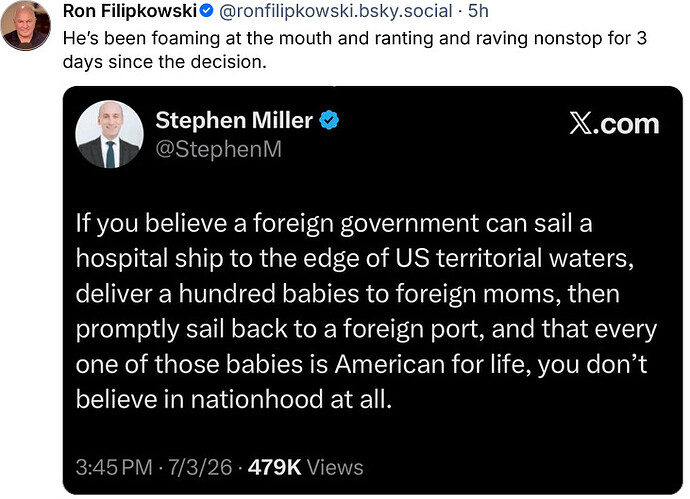
Task: Click the @StephenM handle
Action: pyautogui.click(x=219, y=150)
